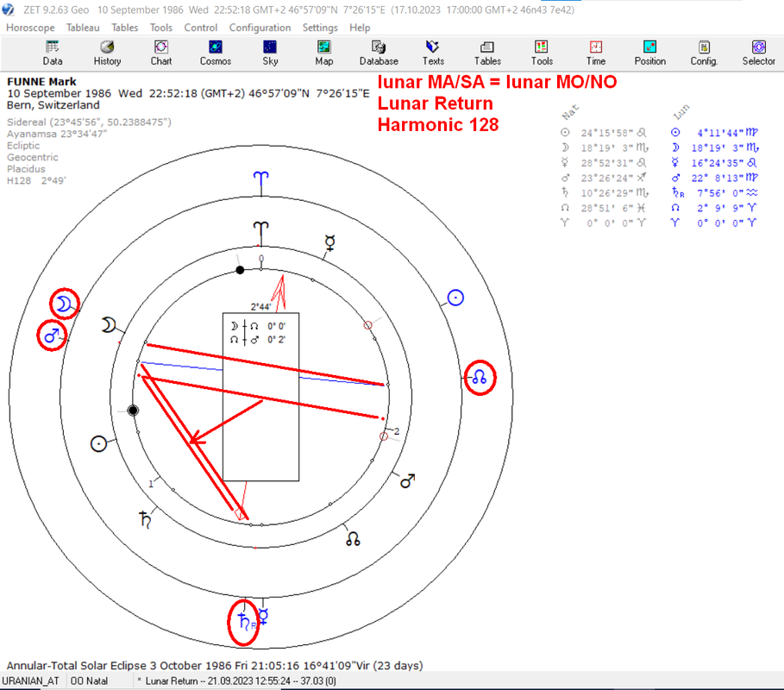Viewport: 784px width, 690px height.
Task: Click the Lun column header in table
Action: (681, 112)
